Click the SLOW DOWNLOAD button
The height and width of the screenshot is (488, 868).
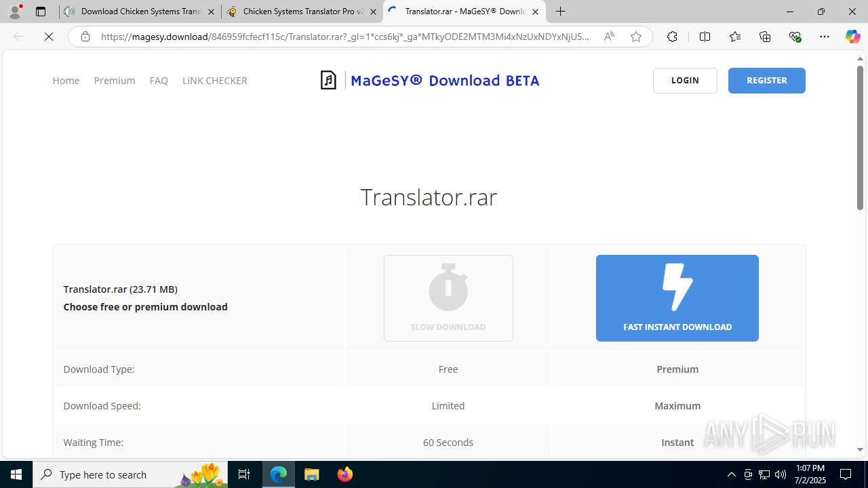click(x=448, y=298)
